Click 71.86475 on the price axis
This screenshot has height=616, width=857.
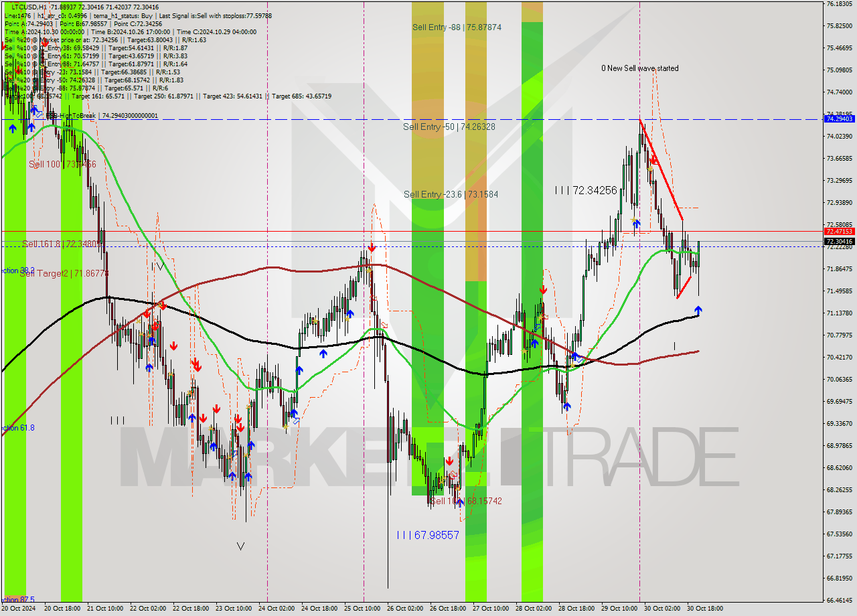click(x=839, y=268)
